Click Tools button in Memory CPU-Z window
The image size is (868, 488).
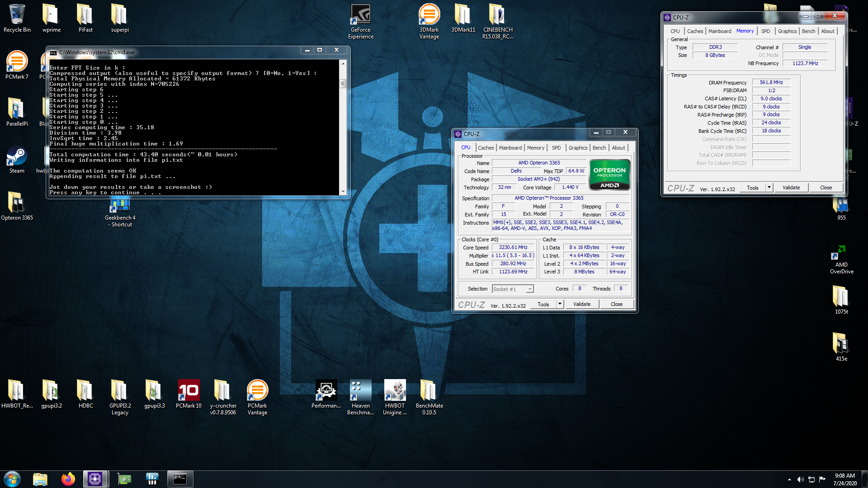click(x=753, y=188)
